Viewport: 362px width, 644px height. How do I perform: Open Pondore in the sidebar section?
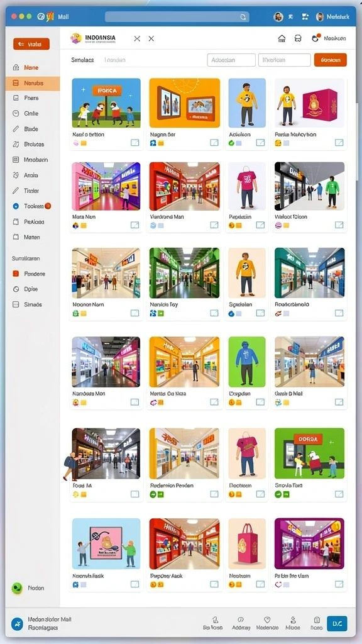(x=30, y=274)
